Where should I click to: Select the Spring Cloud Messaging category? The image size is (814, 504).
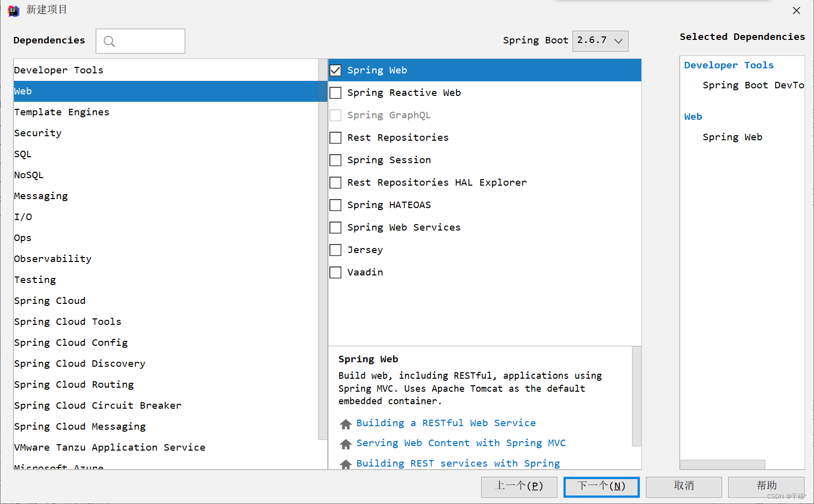click(166, 427)
